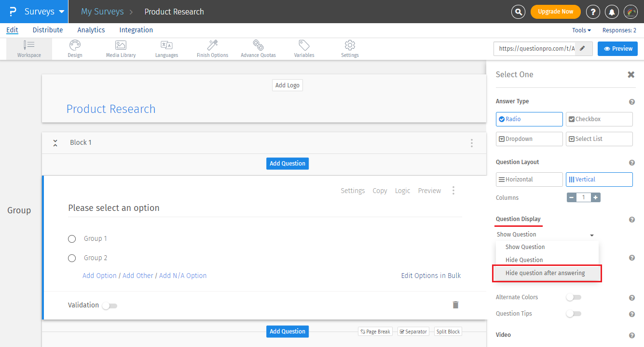
Task: Toggle the Validation switch
Action: (110, 305)
